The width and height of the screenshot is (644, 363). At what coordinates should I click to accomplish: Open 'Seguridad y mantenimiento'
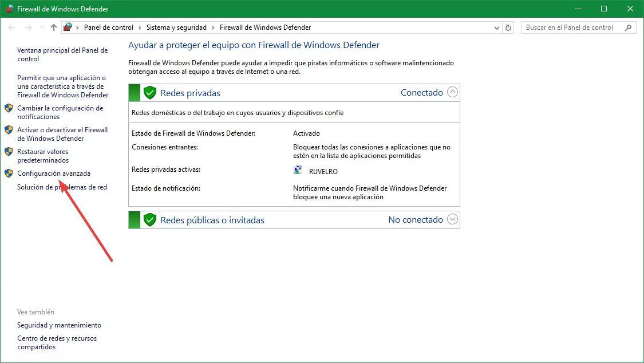coord(59,325)
